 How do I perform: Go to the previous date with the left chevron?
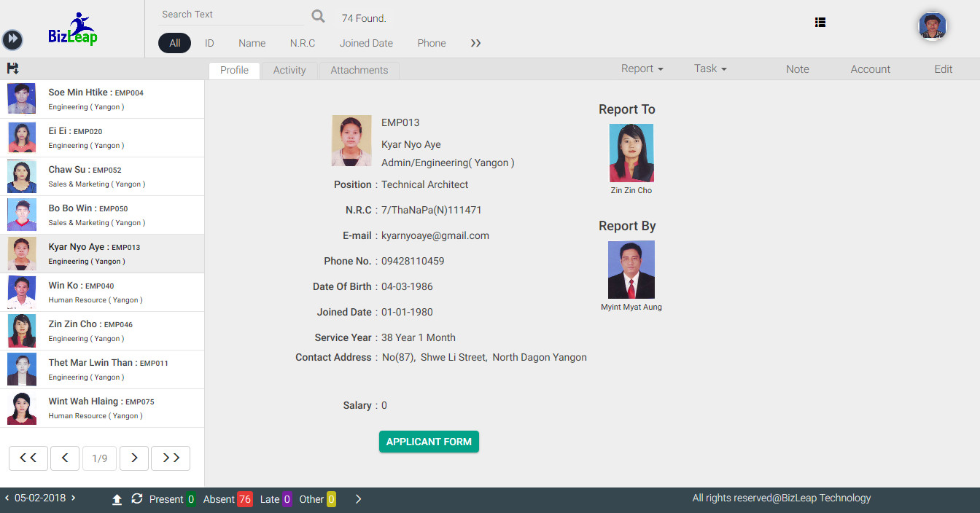[x=7, y=499]
